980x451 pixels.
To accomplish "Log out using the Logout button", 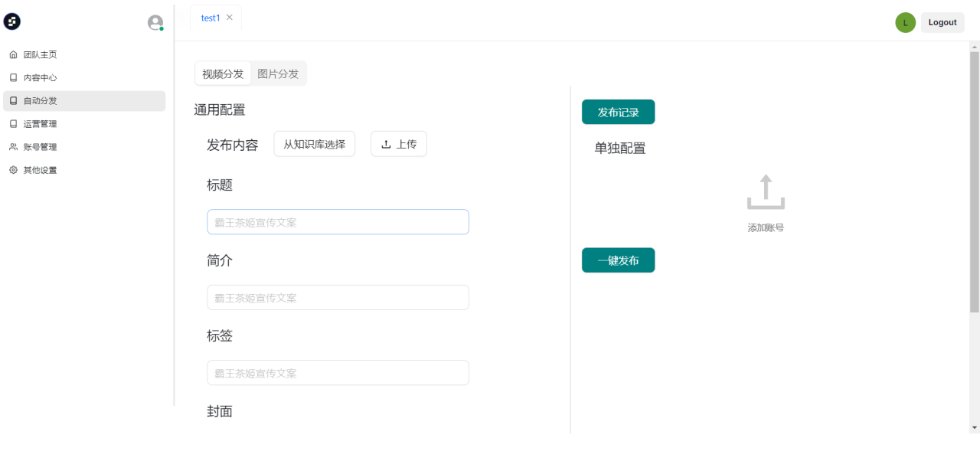I will (x=942, y=23).
